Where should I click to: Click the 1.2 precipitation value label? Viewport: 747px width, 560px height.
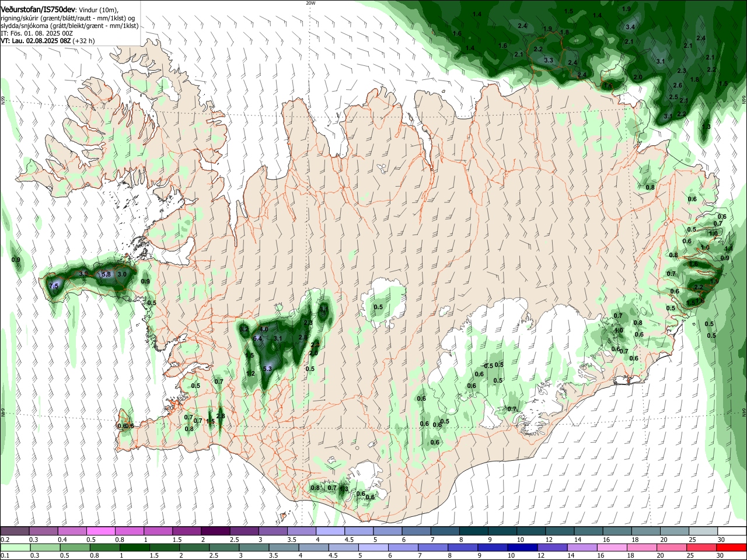click(x=251, y=373)
